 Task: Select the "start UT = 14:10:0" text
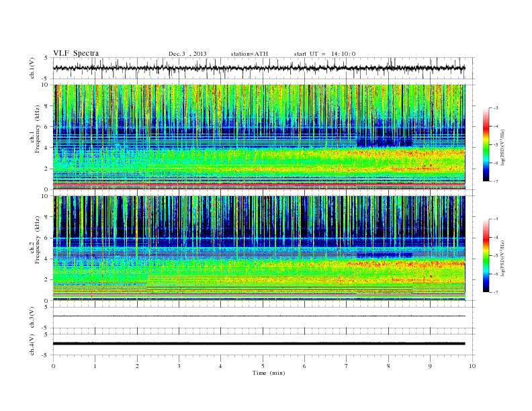(x=324, y=54)
